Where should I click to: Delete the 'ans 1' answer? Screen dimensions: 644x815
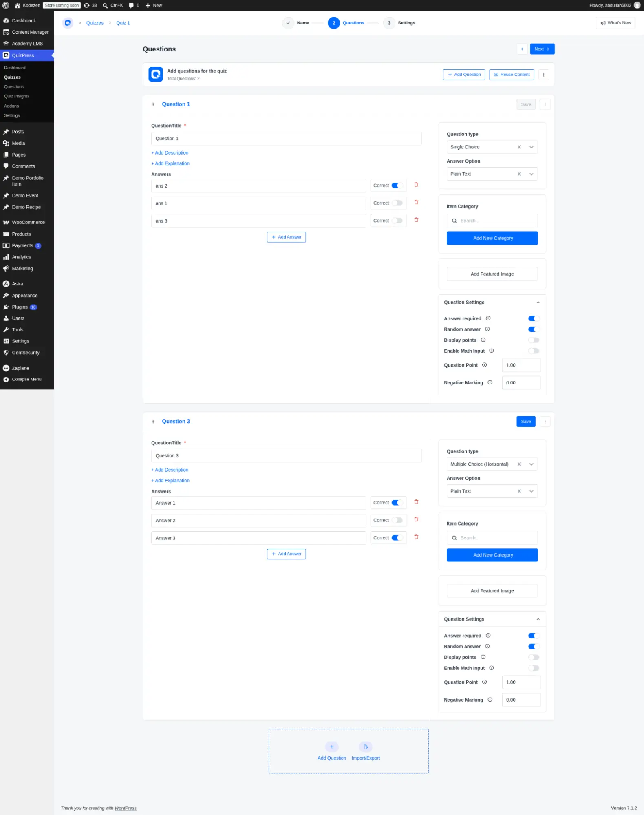click(416, 202)
